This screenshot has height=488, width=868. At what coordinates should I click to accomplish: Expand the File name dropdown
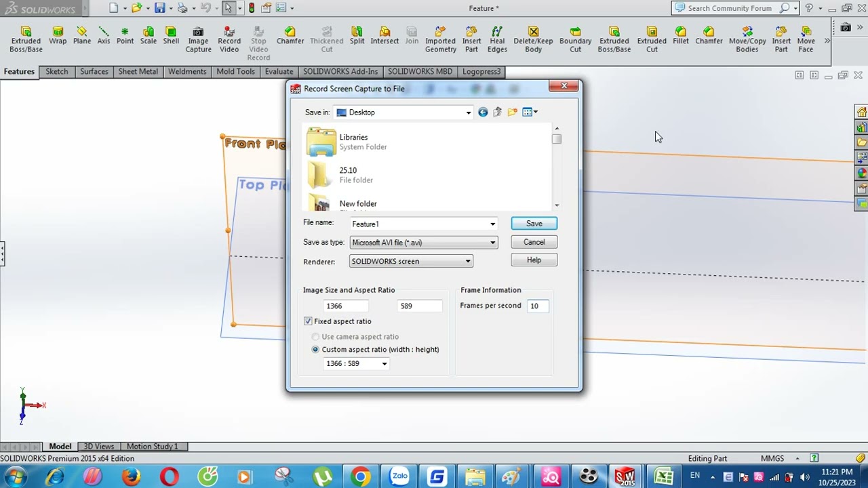point(492,224)
